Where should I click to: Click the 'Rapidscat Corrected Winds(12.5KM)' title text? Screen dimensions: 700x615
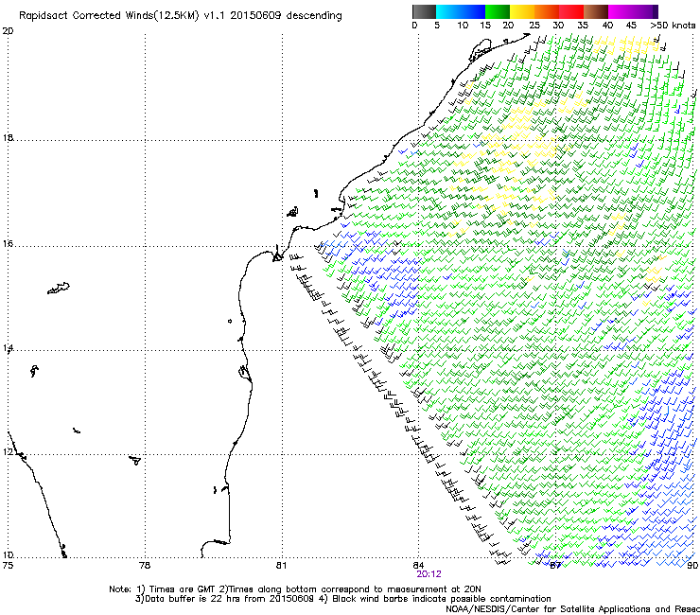pos(109,16)
